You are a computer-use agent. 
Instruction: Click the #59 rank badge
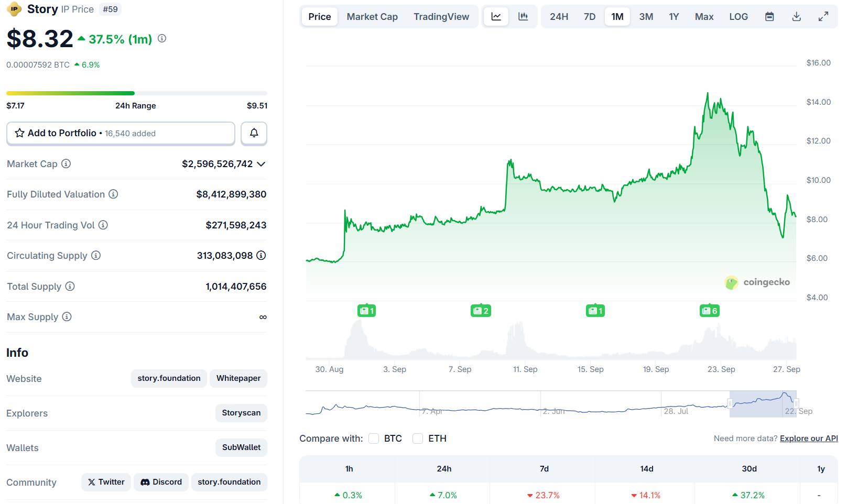[x=110, y=9]
